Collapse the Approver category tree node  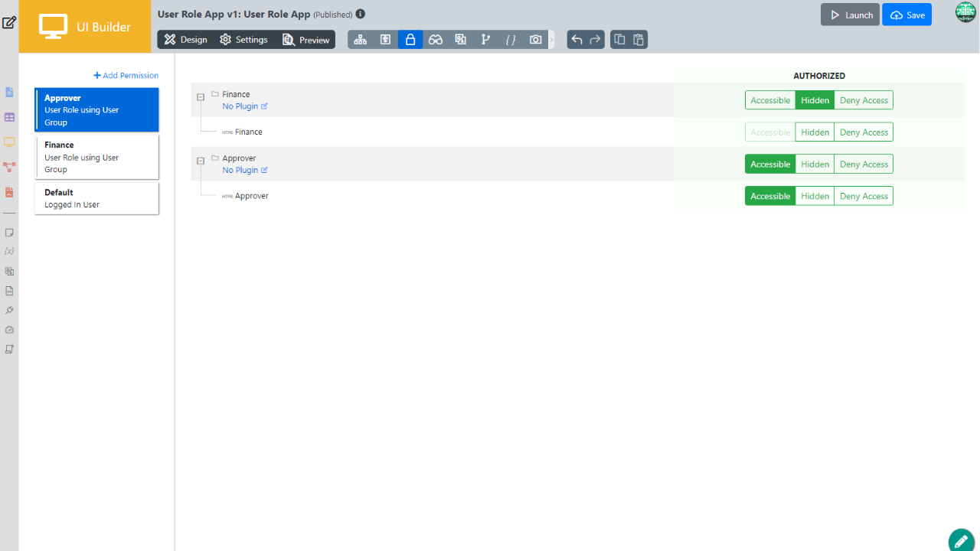201,161
